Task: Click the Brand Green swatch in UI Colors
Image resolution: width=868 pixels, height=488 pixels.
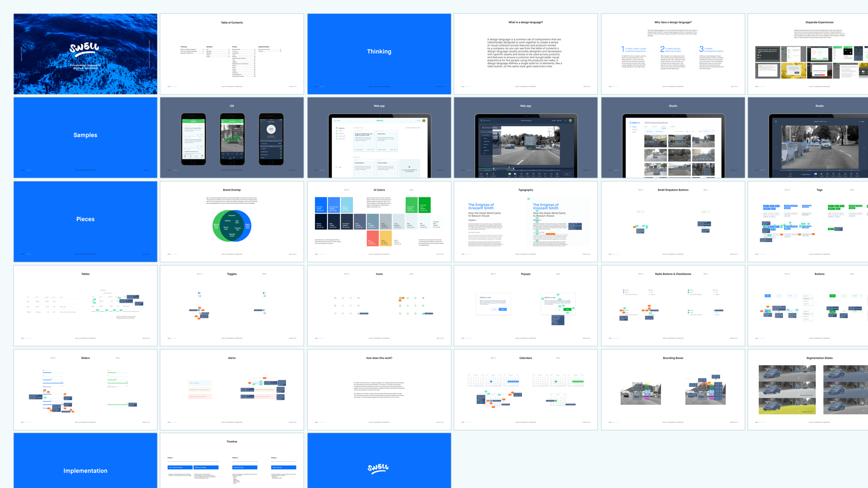Action: [411, 205]
